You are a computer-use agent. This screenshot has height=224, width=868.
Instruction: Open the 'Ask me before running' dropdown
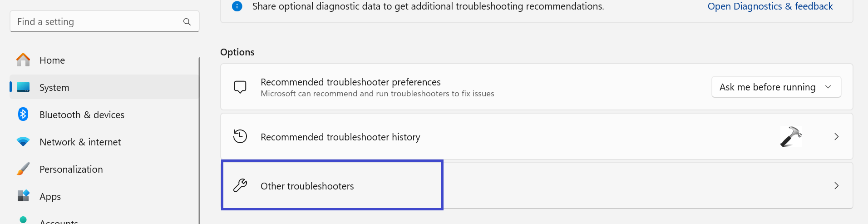(776, 87)
